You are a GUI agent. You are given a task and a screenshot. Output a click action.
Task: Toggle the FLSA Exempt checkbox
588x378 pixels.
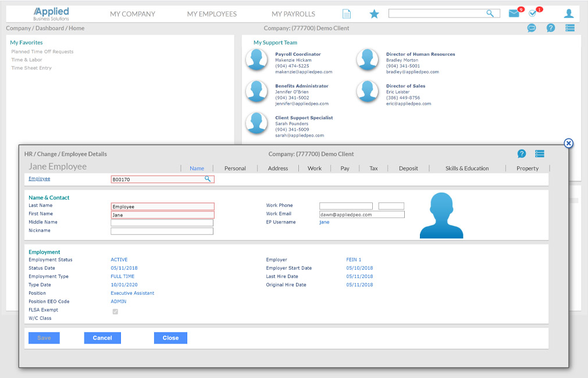click(115, 312)
